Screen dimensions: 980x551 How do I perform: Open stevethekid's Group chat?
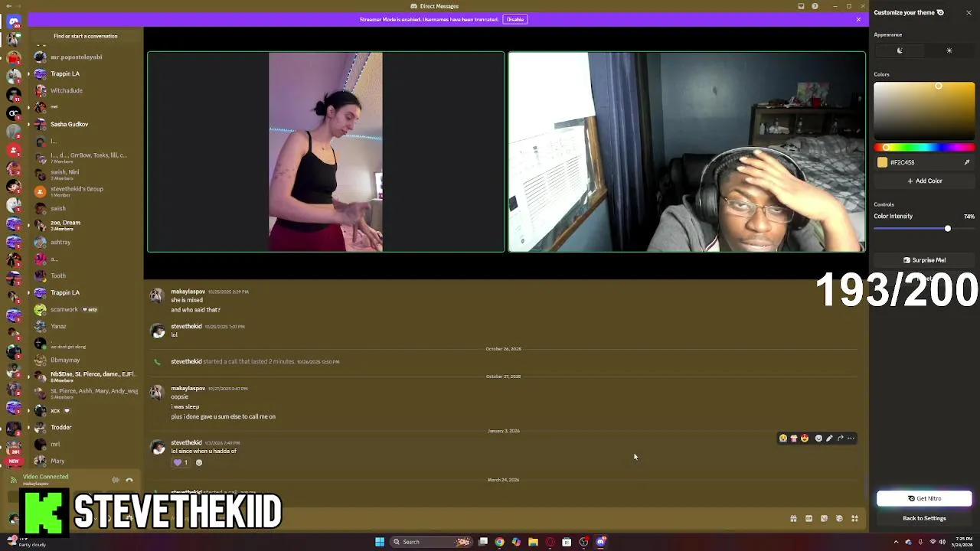point(86,191)
